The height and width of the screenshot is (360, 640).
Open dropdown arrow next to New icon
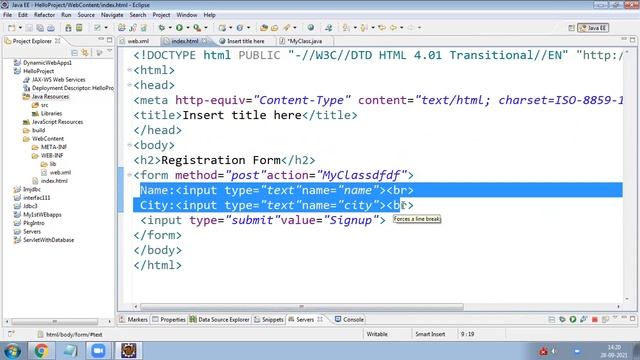click(x=20, y=28)
